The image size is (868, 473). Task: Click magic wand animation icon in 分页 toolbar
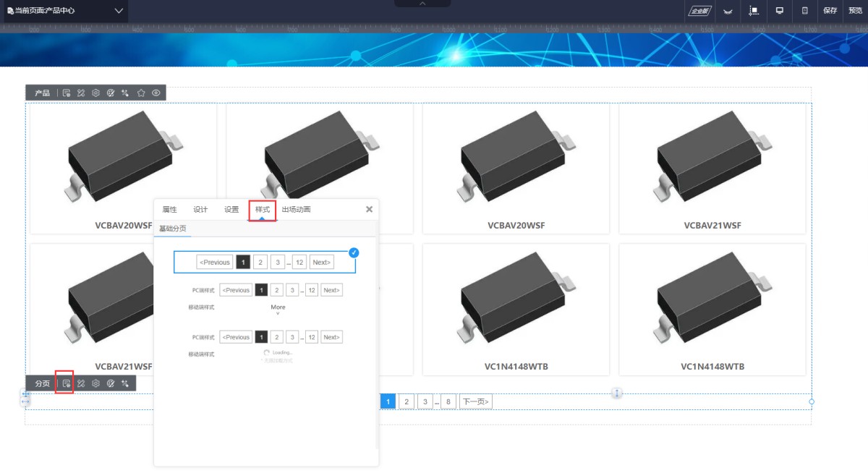tap(125, 383)
